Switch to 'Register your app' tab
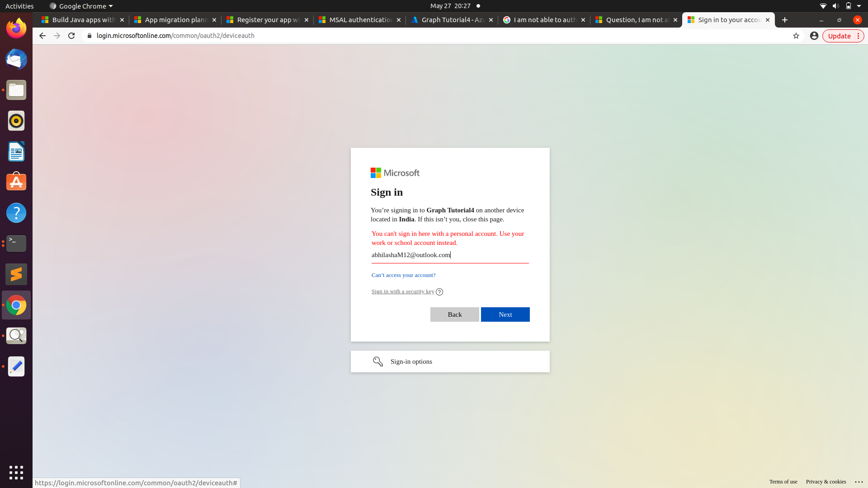The width and height of the screenshot is (868, 488). click(x=268, y=20)
